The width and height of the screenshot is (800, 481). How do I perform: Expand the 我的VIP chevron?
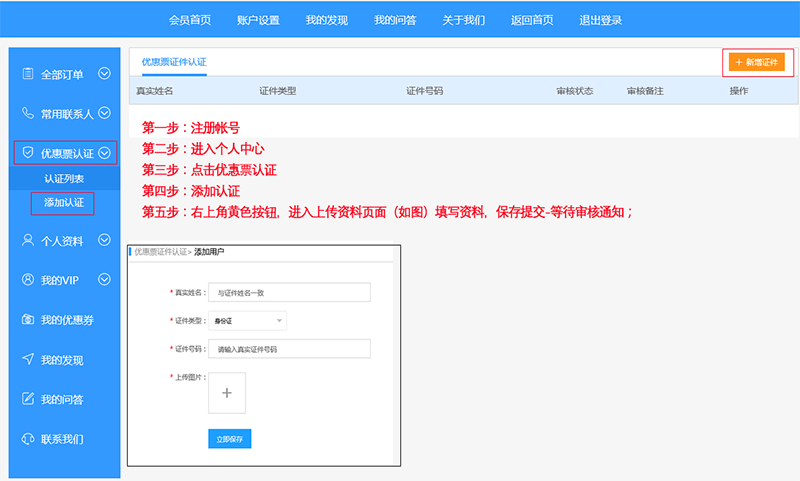click(x=104, y=279)
